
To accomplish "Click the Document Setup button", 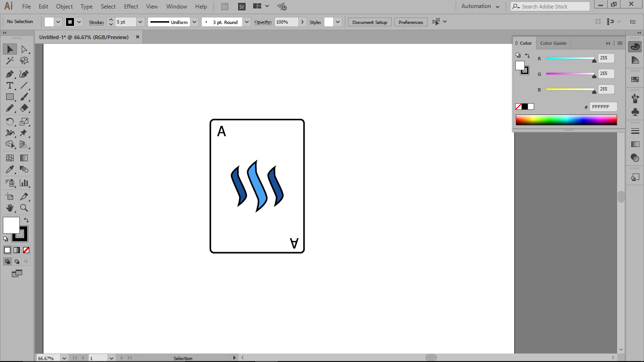I will (370, 22).
